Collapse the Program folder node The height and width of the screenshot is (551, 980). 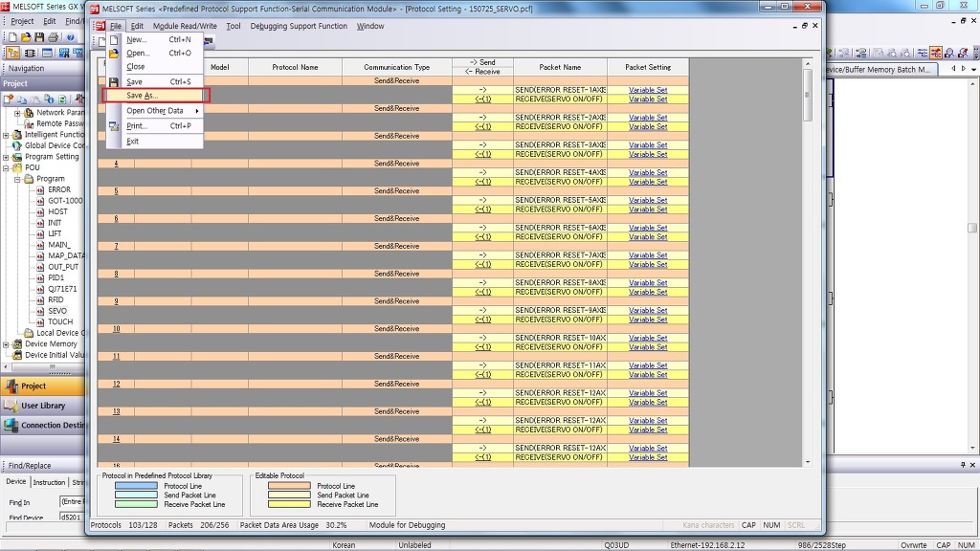pos(17,179)
